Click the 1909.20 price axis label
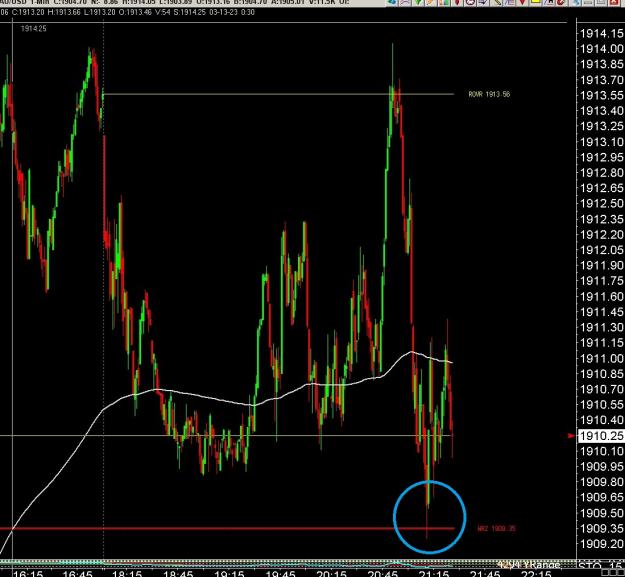The width and height of the screenshot is (625, 577). tap(601, 544)
